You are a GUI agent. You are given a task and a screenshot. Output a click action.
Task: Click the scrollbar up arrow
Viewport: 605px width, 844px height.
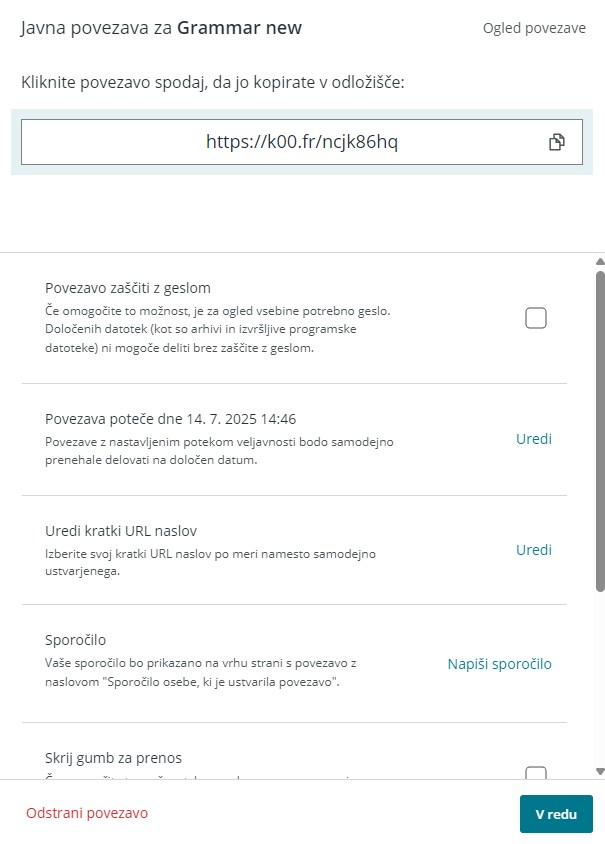[600, 262]
